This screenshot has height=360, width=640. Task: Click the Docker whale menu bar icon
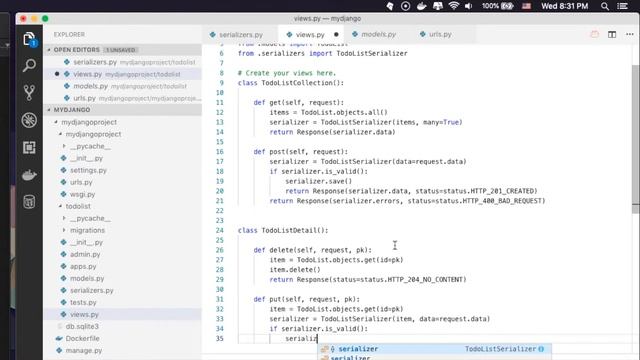click(422, 6)
